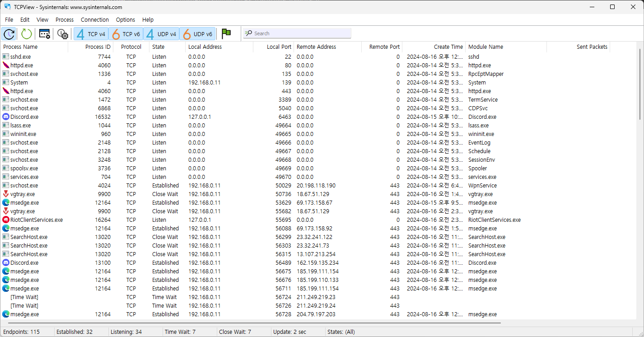Click status bar entry 'Established: 32'
644x337 pixels.
(x=75, y=332)
